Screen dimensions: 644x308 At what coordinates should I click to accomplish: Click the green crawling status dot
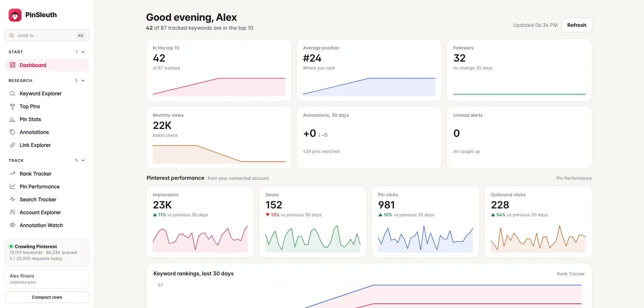[11, 246]
